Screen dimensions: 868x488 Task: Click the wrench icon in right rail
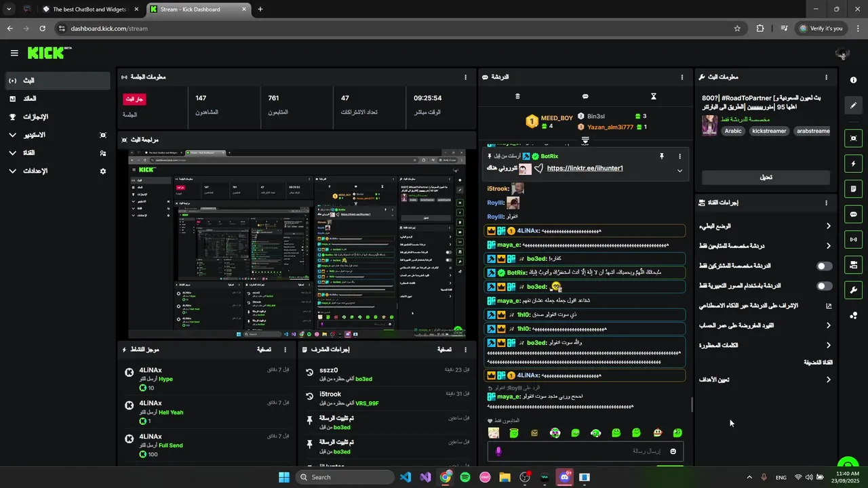click(853, 290)
